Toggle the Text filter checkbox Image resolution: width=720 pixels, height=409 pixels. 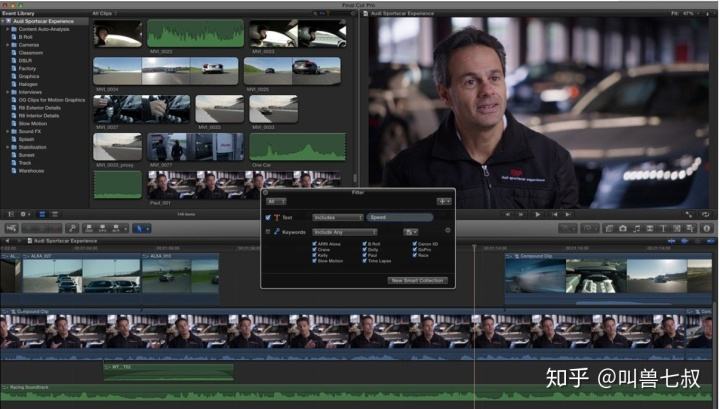coord(268,218)
